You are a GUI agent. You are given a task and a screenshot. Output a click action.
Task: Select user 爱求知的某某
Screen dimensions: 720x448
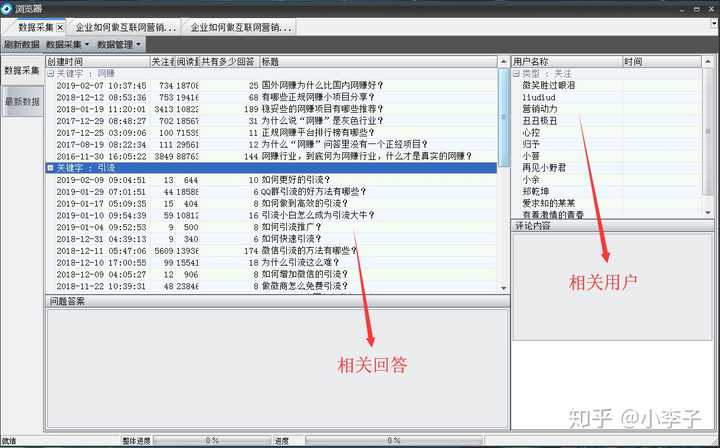point(549,203)
